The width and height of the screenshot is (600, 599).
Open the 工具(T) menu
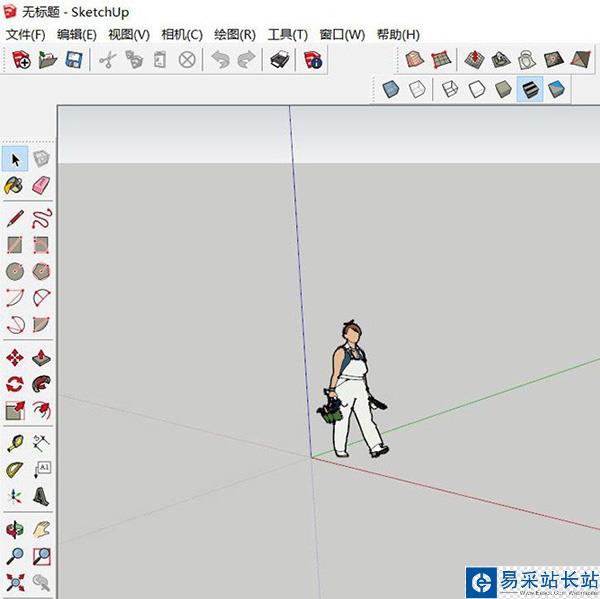tap(288, 35)
